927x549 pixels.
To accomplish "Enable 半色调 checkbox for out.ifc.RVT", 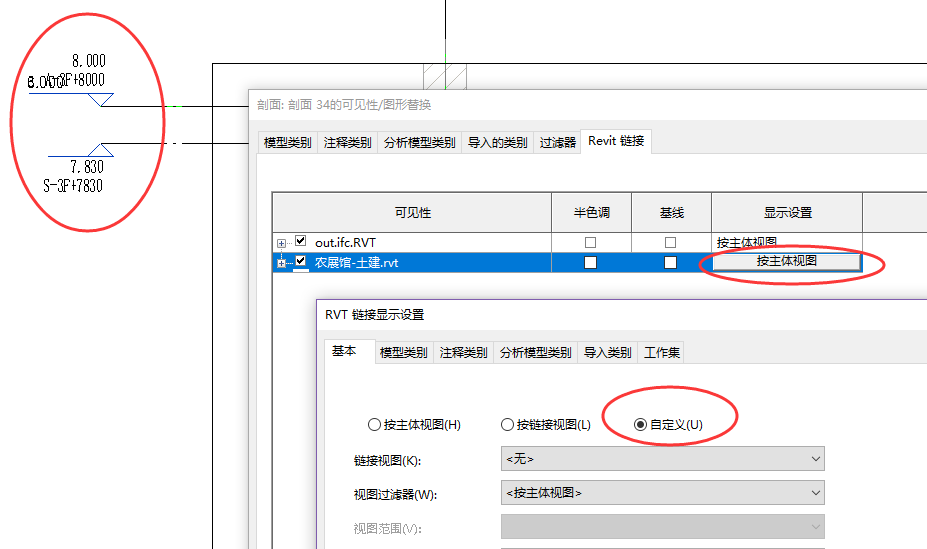I will click(x=590, y=242).
